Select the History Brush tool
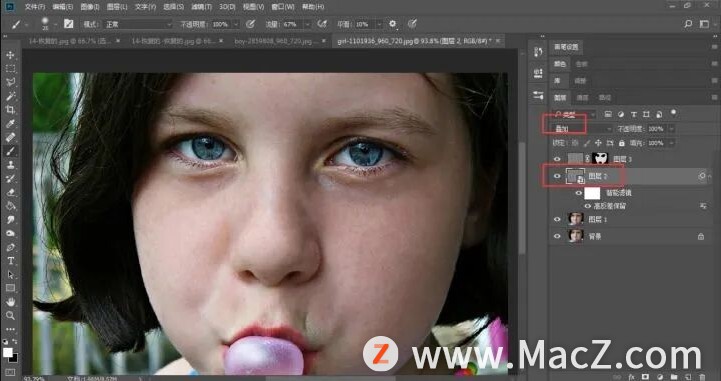Viewport: 721px width, 381px height. pyautogui.click(x=10, y=178)
